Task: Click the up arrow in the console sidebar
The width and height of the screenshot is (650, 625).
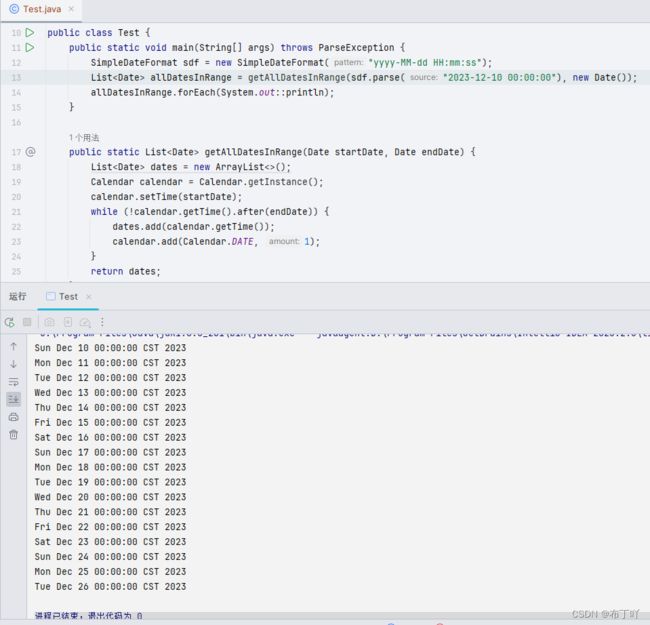Action: pyautogui.click(x=13, y=346)
